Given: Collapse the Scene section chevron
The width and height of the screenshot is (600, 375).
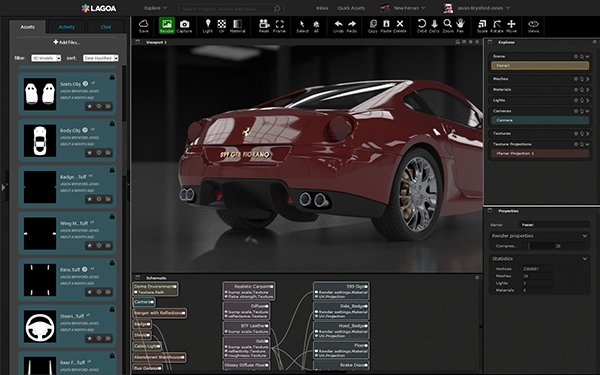Looking at the screenshot, I should (x=587, y=56).
